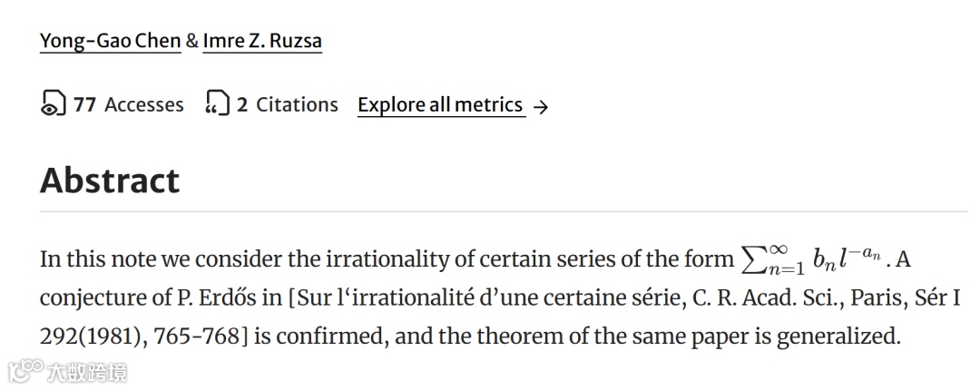Viewport: 980px width, 390px height.
Task: Click the opening words In this note
Action: (98, 260)
